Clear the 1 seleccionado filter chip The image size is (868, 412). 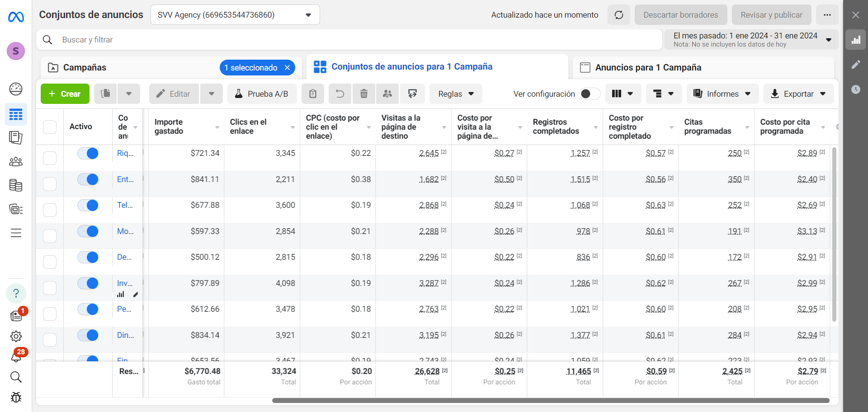(288, 68)
